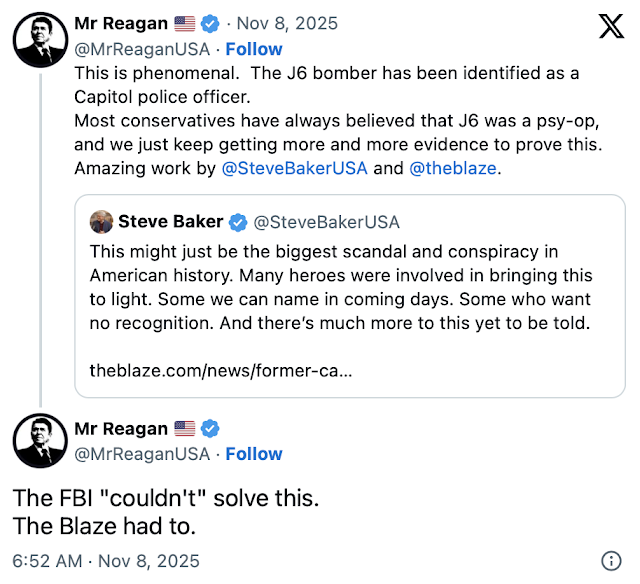Open Mr Reagan's top profile avatar

click(x=40, y=40)
